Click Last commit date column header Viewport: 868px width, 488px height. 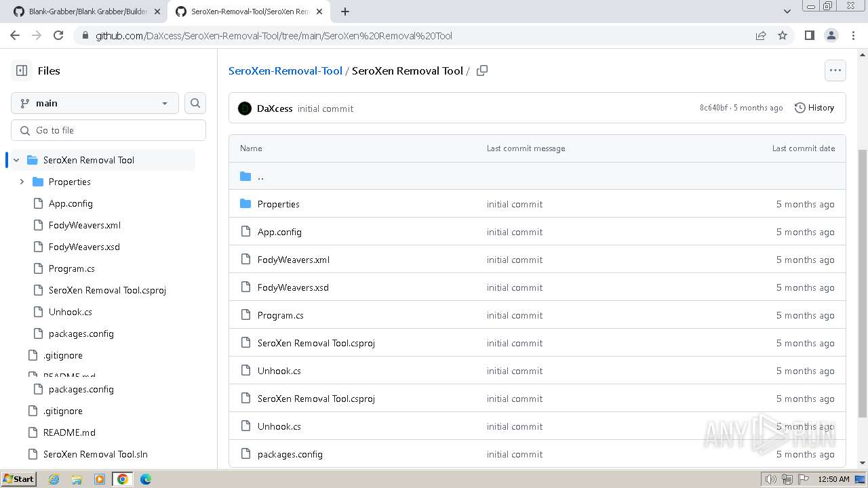(804, 148)
